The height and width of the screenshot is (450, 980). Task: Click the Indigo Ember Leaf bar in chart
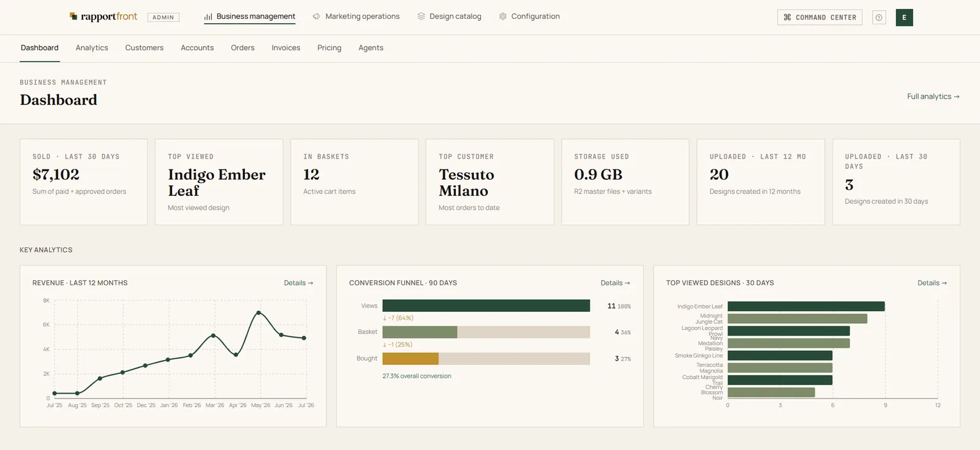[x=806, y=306]
